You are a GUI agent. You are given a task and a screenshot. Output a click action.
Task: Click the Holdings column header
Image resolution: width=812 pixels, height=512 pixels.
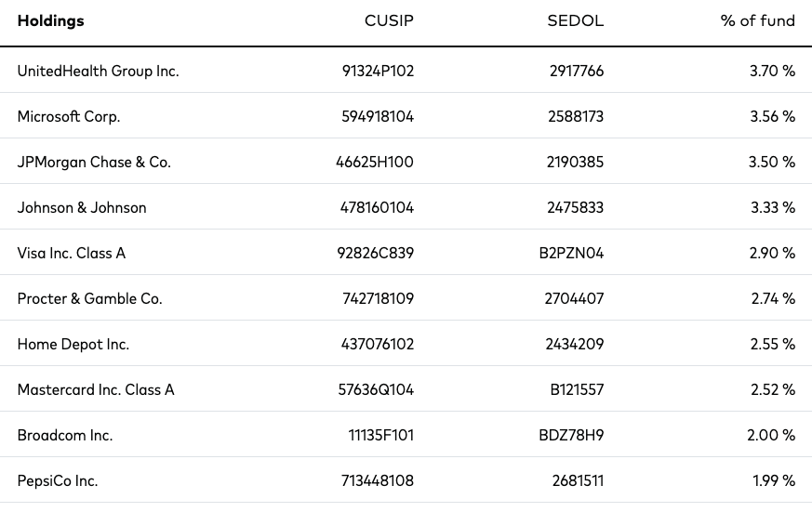click(x=51, y=20)
